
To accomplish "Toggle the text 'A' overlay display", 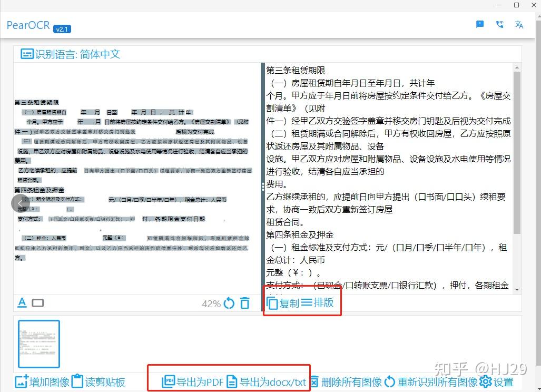I will (22, 303).
